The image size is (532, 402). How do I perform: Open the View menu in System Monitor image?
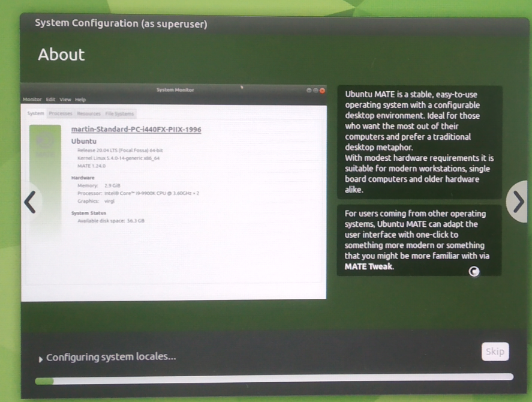[x=65, y=100]
